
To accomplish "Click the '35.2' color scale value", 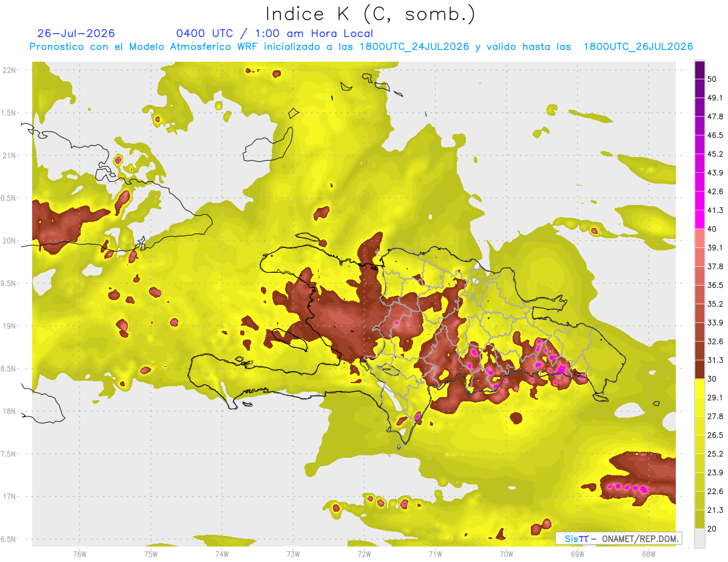I will point(715,304).
